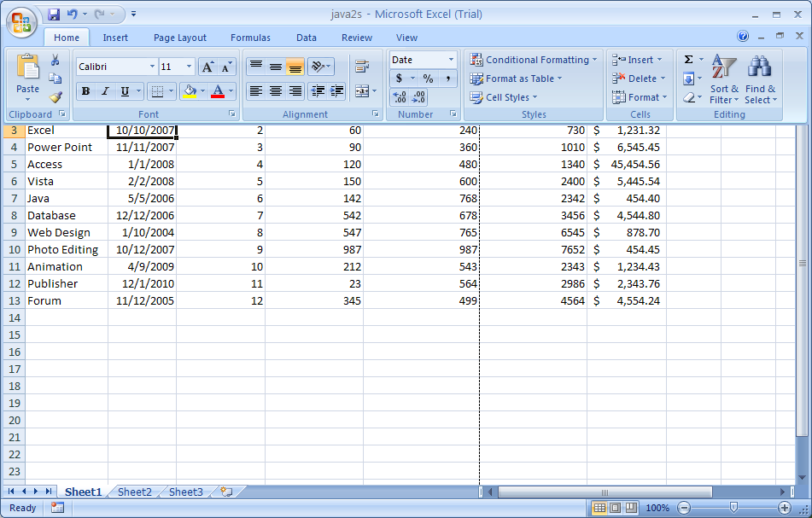
Task: Open the Review tab
Action: pyautogui.click(x=357, y=38)
